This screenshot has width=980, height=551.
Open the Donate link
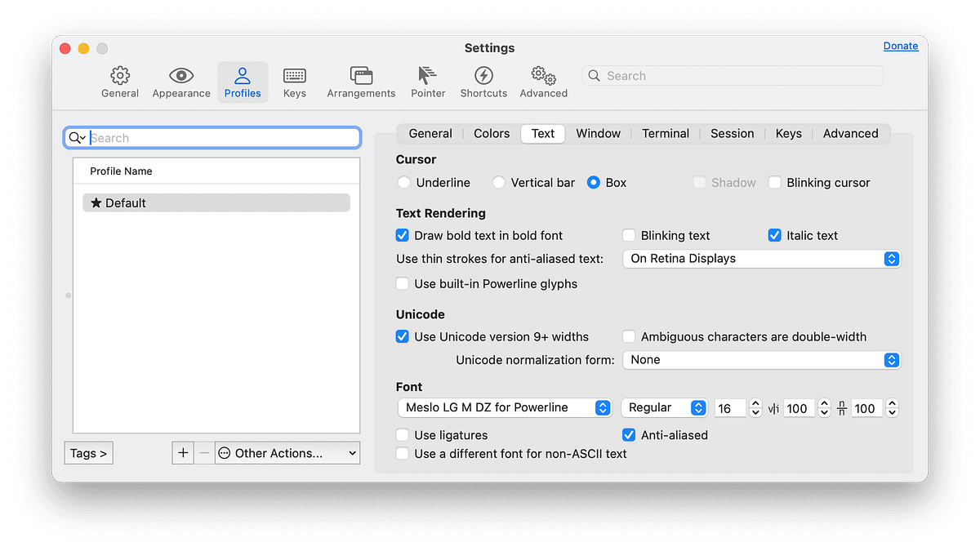coord(900,46)
